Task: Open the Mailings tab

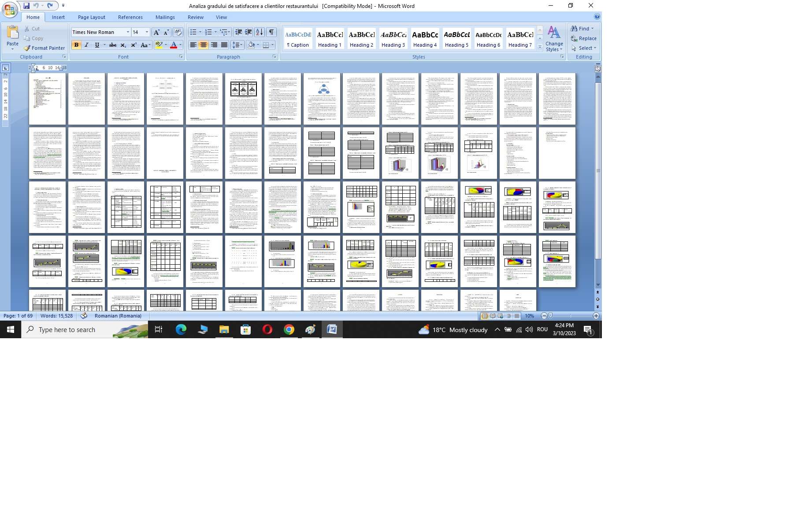Action: 165,17
